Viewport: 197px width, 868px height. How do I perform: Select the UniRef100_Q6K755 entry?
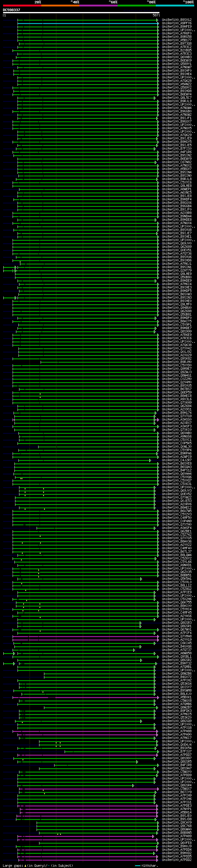coord(177,603)
